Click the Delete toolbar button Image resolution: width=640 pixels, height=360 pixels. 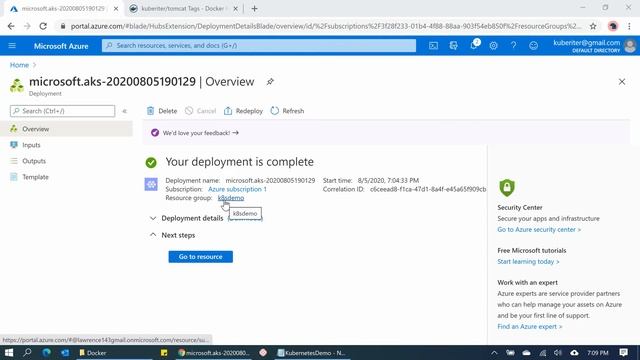coord(162,111)
